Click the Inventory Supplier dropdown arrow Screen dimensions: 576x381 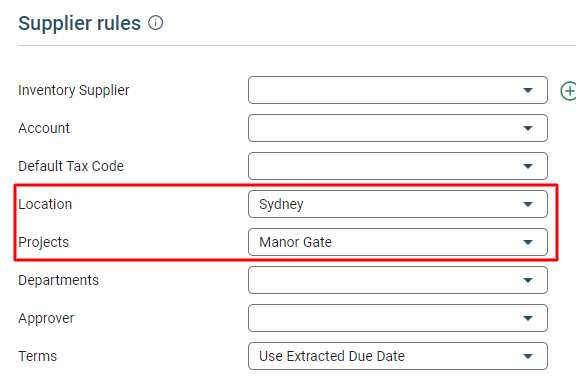click(x=528, y=90)
